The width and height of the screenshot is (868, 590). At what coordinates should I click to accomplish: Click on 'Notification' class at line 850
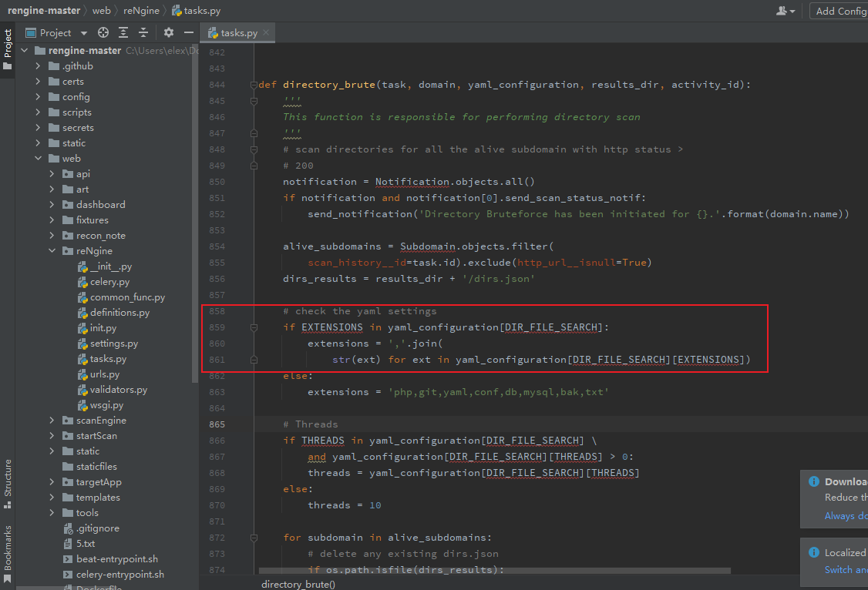tap(412, 181)
